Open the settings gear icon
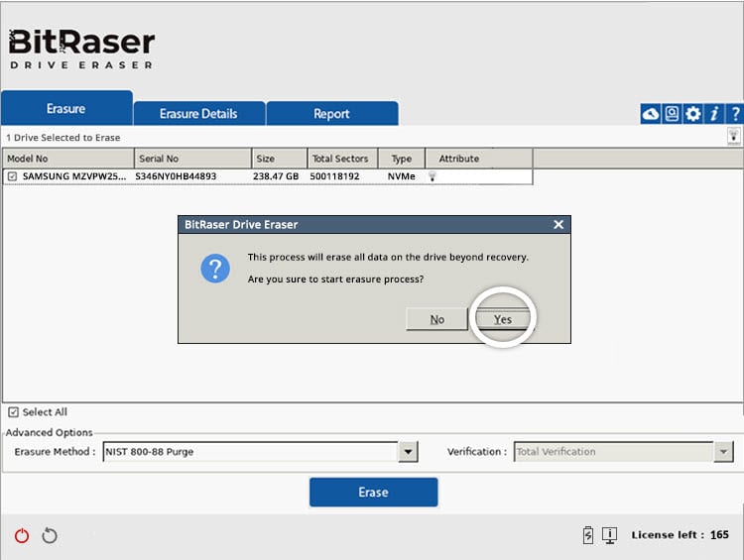Screen dimensions: 744x560 pyautogui.click(x=692, y=114)
